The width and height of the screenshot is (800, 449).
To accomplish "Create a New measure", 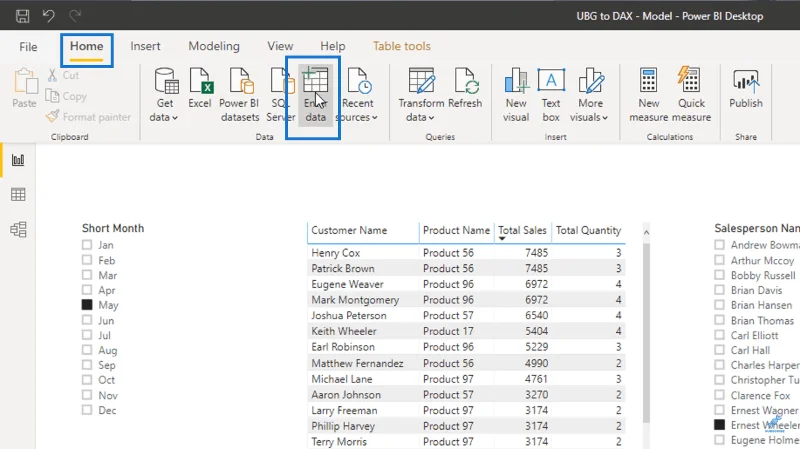I will (x=648, y=95).
